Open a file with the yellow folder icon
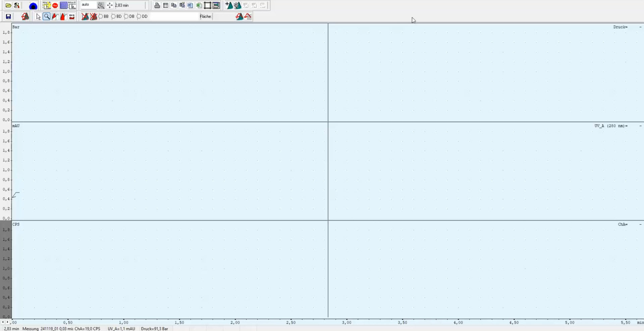Screen dimensions: 644x331 8,5
